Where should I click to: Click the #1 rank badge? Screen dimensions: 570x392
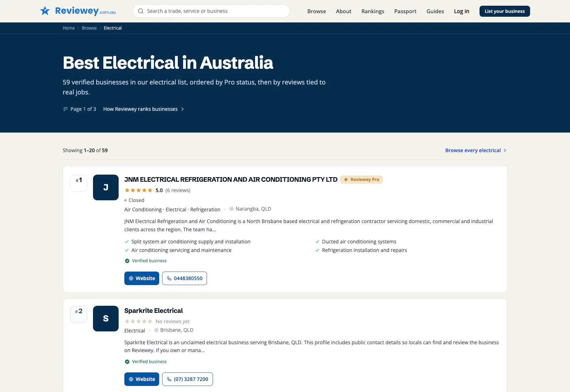click(x=79, y=183)
